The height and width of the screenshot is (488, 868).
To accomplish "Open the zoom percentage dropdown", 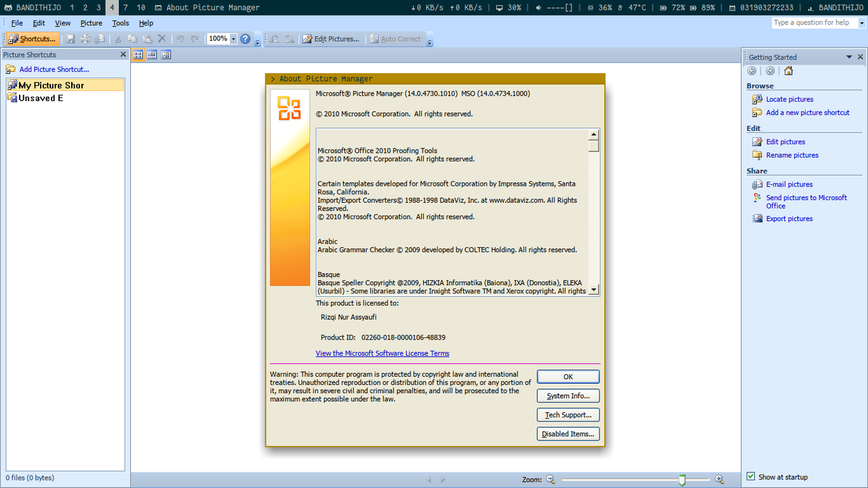I will coord(234,39).
